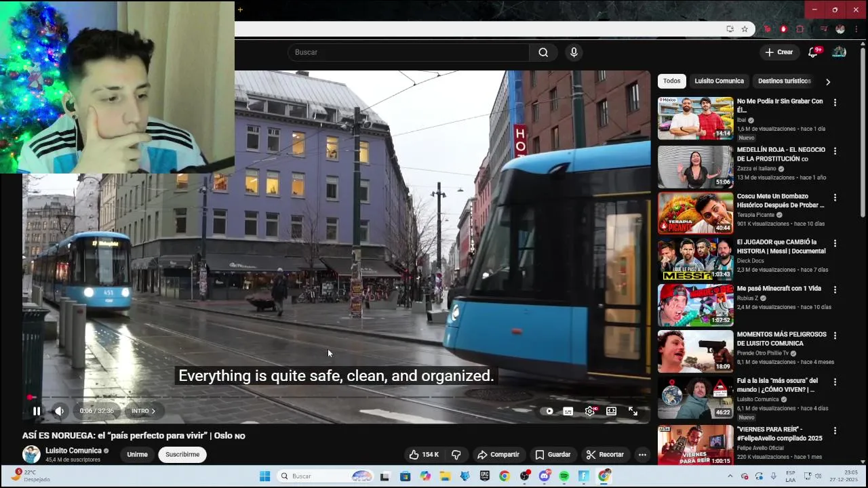Select the Destinos turísticos filter chip

click(x=784, y=81)
